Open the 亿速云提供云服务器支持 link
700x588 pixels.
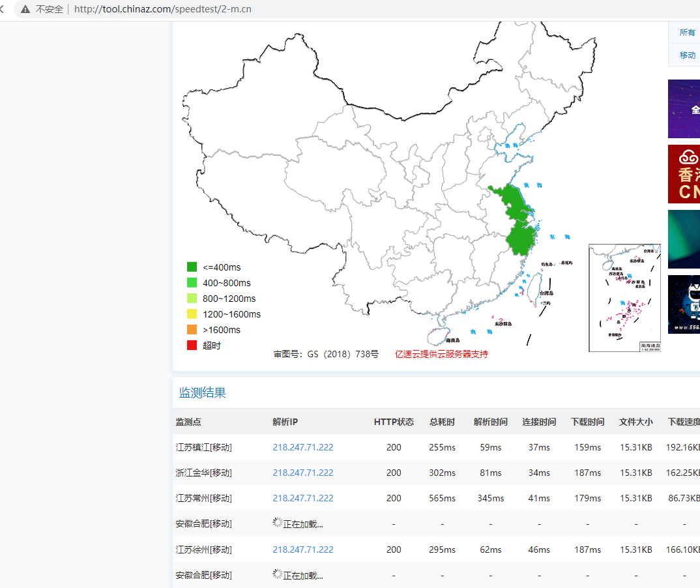click(x=441, y=354)
